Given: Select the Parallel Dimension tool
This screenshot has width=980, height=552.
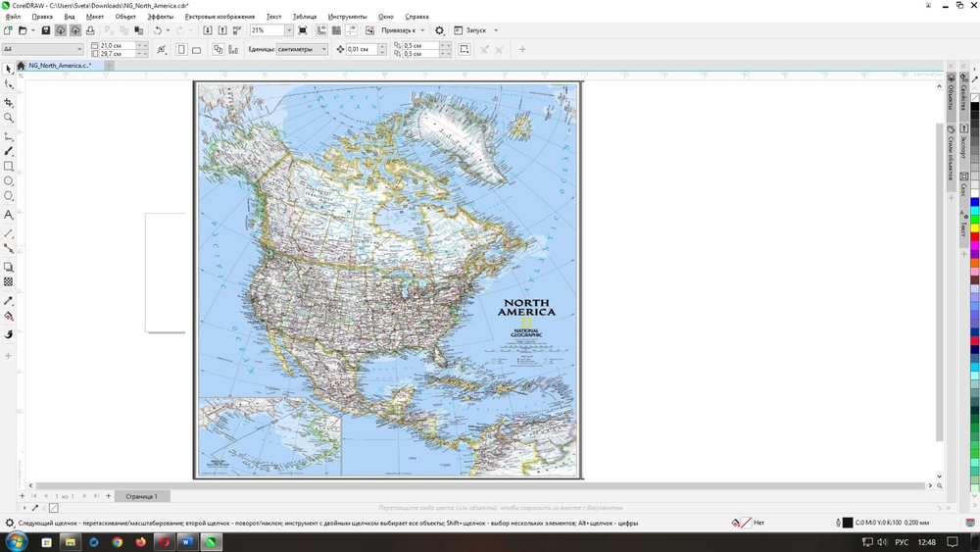Looking at the screenshot, I should point(8,233).
